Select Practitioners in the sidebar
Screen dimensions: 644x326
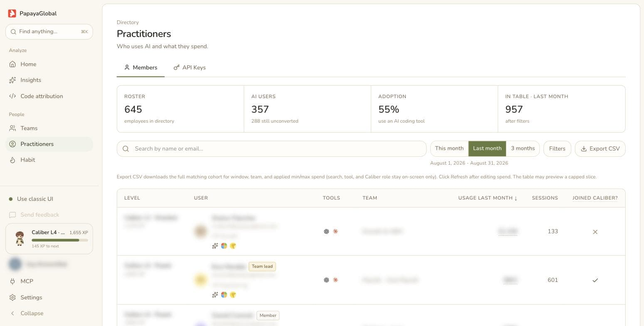click(49, 144)
